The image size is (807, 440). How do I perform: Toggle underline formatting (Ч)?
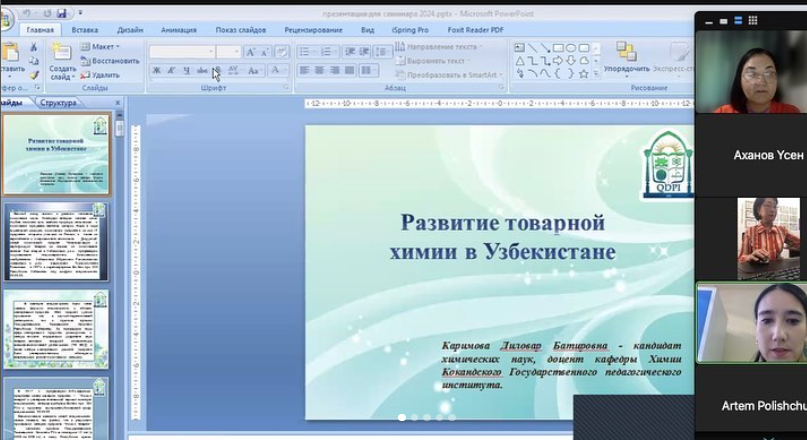click(x=187, y=71)
